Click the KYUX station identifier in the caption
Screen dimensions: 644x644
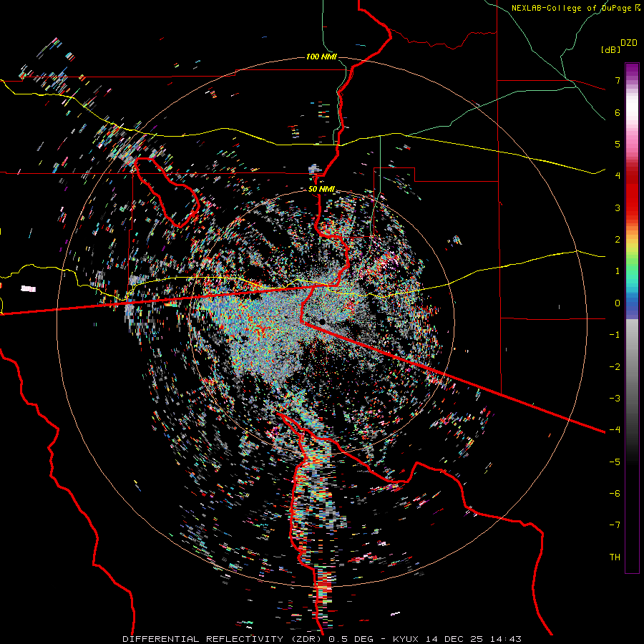coord(406,639)
